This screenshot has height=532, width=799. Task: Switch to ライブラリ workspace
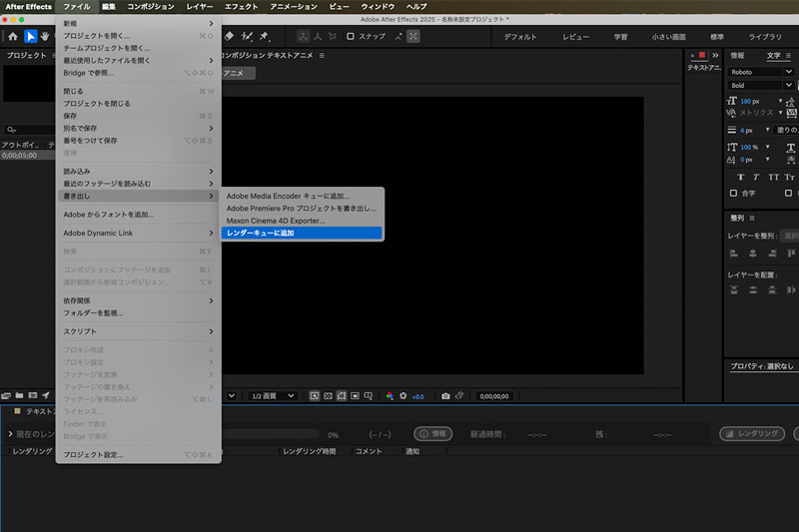(764, 37)
